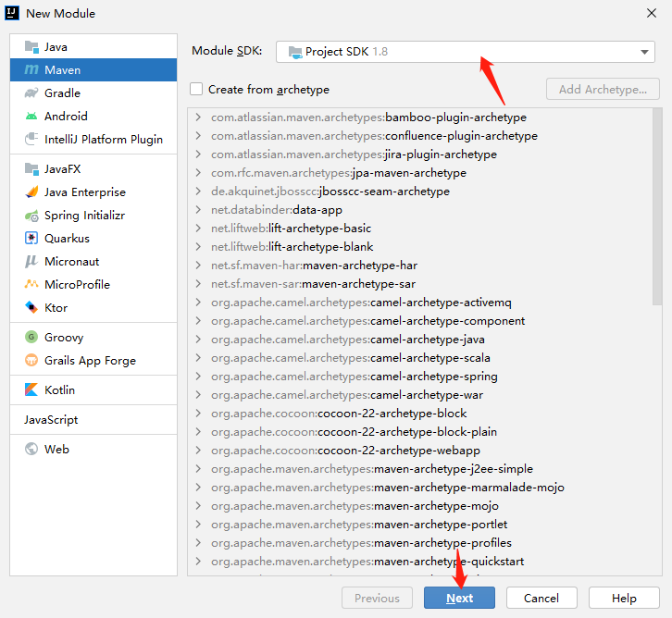Choose Java Enterprise label
672x618 pixels.
pos(85,192)
